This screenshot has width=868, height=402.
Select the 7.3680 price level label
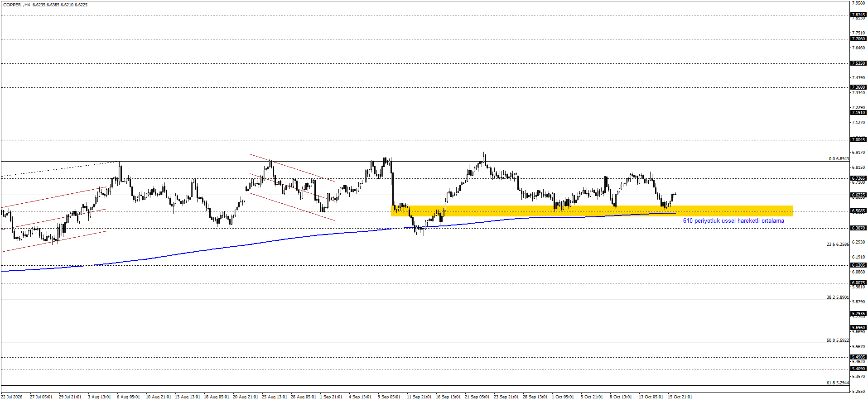click(x=858, y=87)
